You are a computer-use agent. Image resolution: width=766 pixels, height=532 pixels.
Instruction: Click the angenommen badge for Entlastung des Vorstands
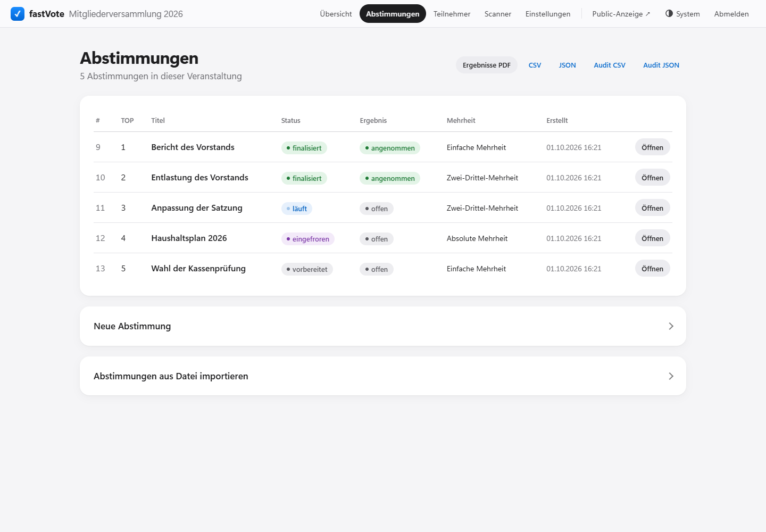(390, 178)
